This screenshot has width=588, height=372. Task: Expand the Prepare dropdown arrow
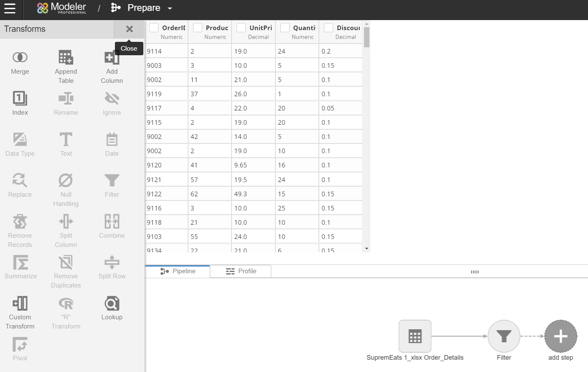[170, 8]
